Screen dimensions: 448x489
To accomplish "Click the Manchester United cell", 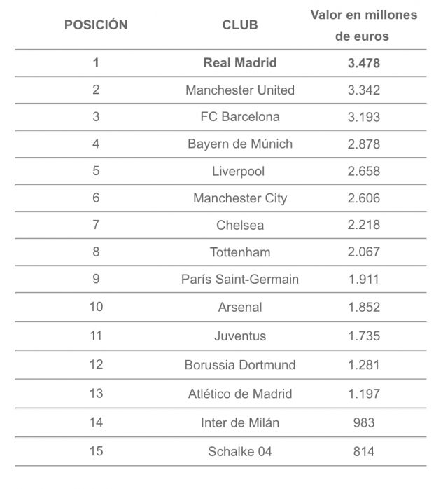I will click(240, 90).
